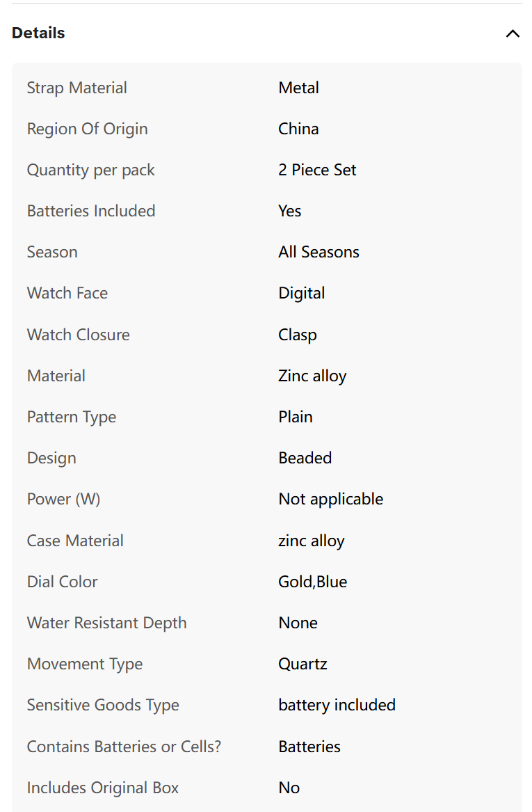532x812 pixels.
Task: Click the Pattern Type label
Action: (72, 417)
